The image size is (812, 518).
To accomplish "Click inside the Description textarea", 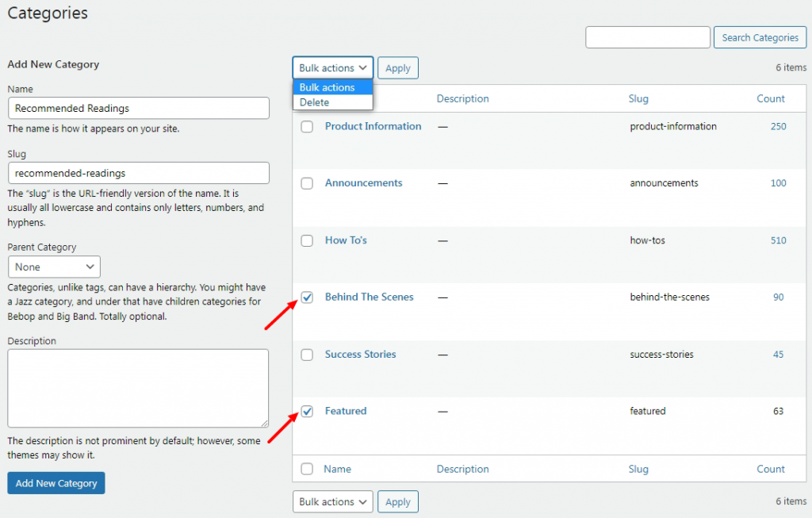I will (138, 387).
